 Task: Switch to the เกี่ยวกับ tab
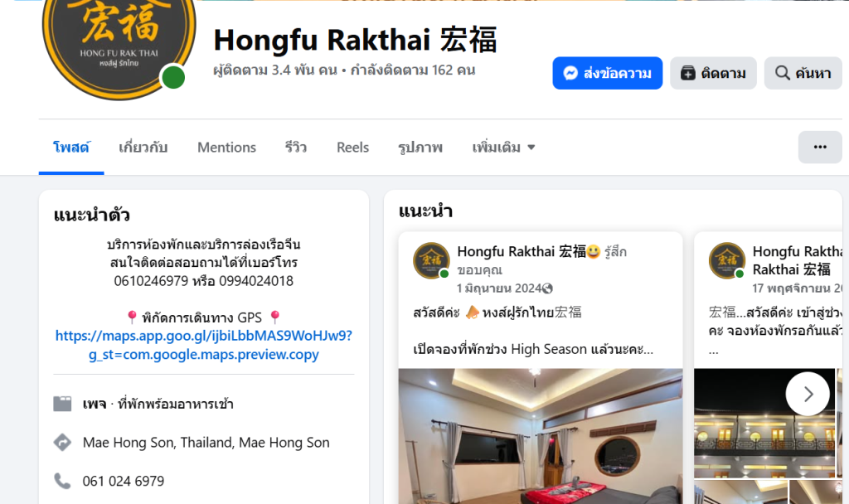tap(143, 148)
